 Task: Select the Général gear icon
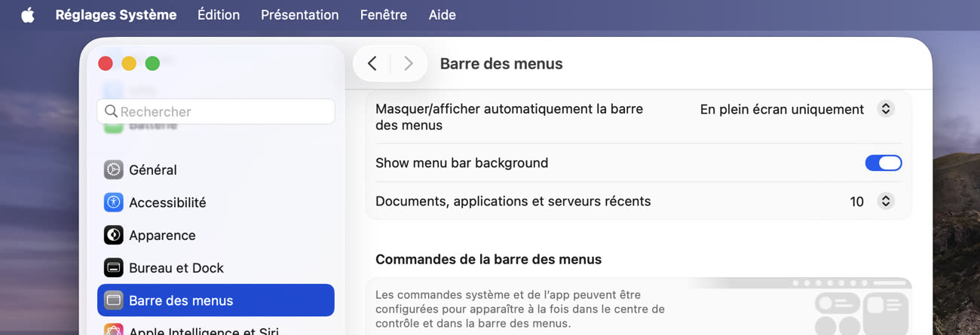point(114,169)
